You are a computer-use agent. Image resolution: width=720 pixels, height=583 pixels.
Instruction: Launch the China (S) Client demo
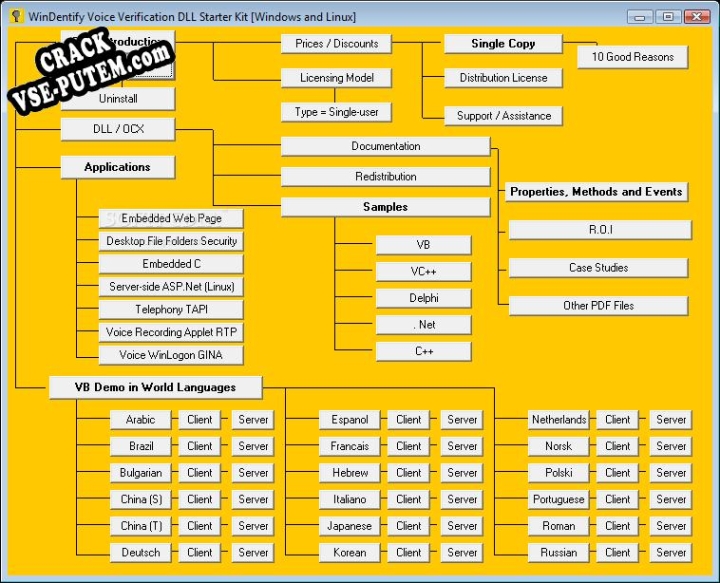[x=200, y=500]
